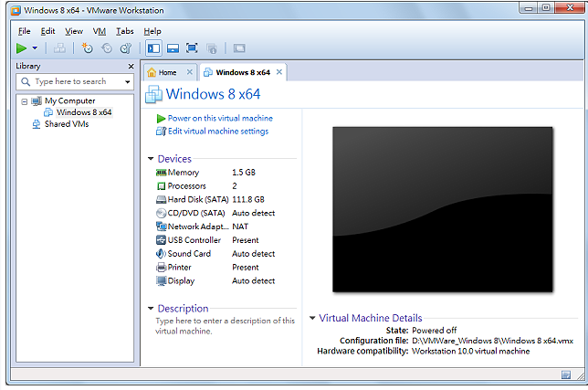Screen dimensions: 588x390
Task: Open the search field dropdown arrow
Action: coord(128,82)
